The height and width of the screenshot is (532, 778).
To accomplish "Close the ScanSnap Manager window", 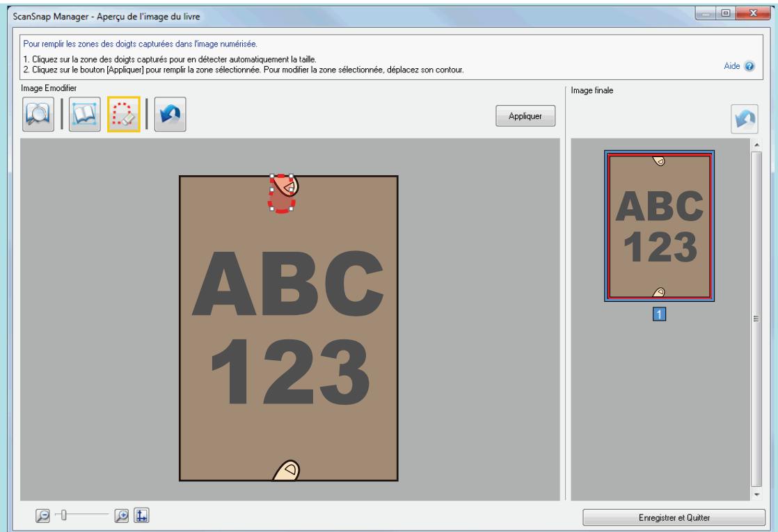I will [x=753, y=13].
